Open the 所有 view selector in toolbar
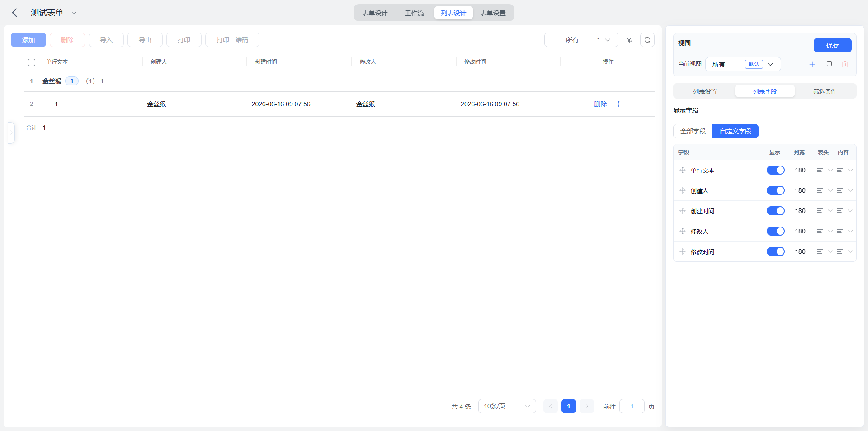The height and width of the screenshot is (431, 868). [581, 40]
